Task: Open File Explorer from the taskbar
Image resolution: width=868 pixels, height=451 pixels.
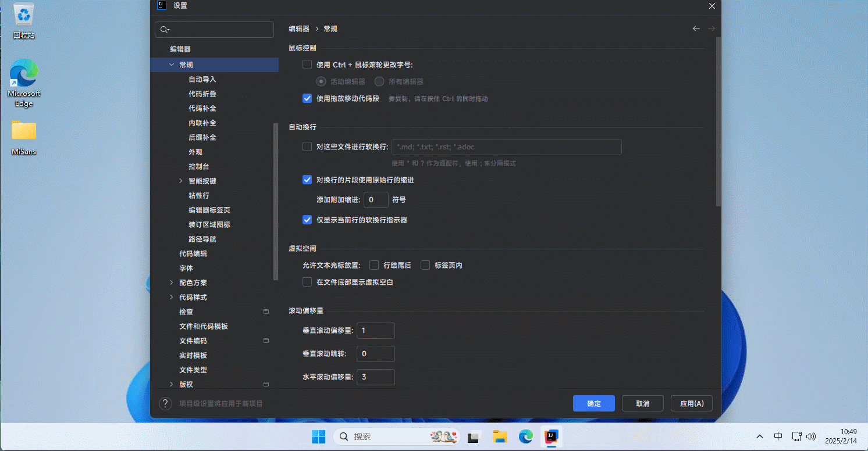Action: coord(500,436)
